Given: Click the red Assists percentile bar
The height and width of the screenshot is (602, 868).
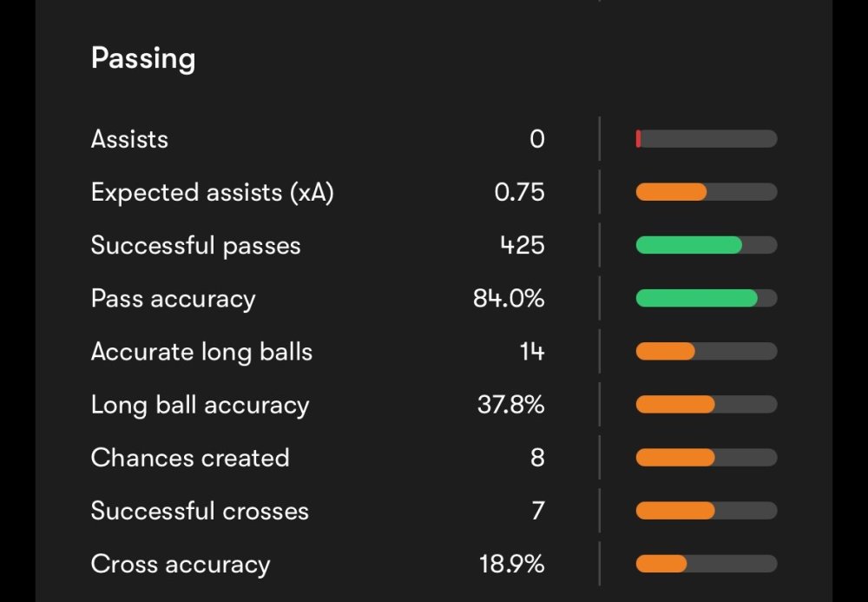Looking at the screenshot, I should (706, 139).
